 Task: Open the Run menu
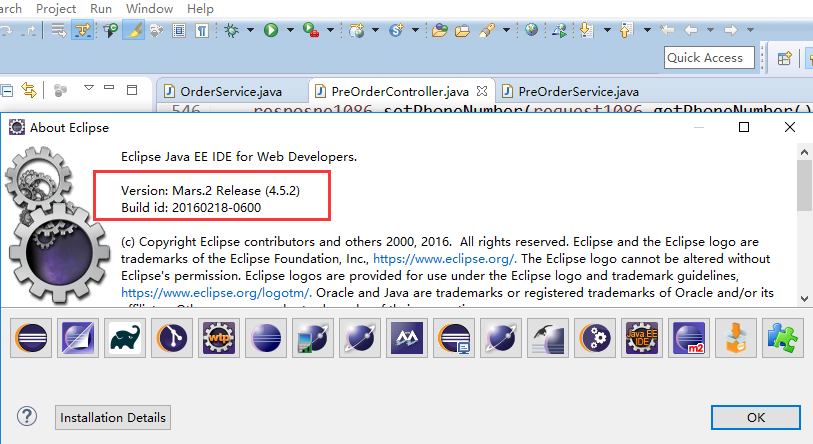click(101, 9)
